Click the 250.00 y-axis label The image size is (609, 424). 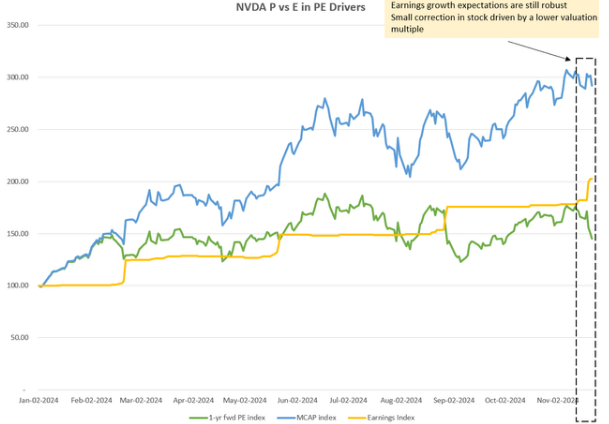[17, 129]
